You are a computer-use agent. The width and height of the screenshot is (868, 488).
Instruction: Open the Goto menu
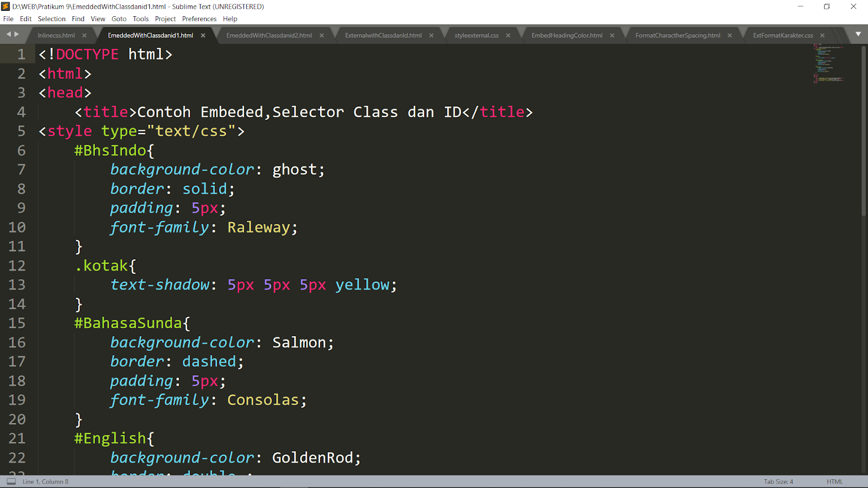(119, 19)
